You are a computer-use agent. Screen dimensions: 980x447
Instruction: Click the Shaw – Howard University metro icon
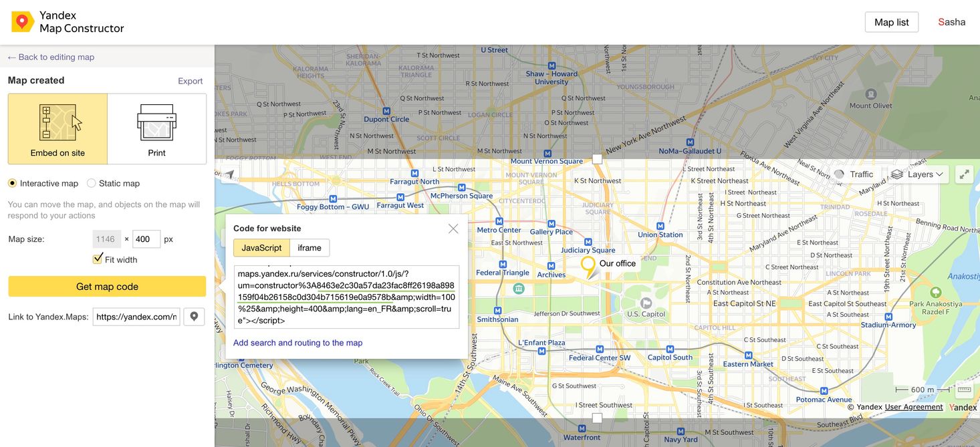552,65
